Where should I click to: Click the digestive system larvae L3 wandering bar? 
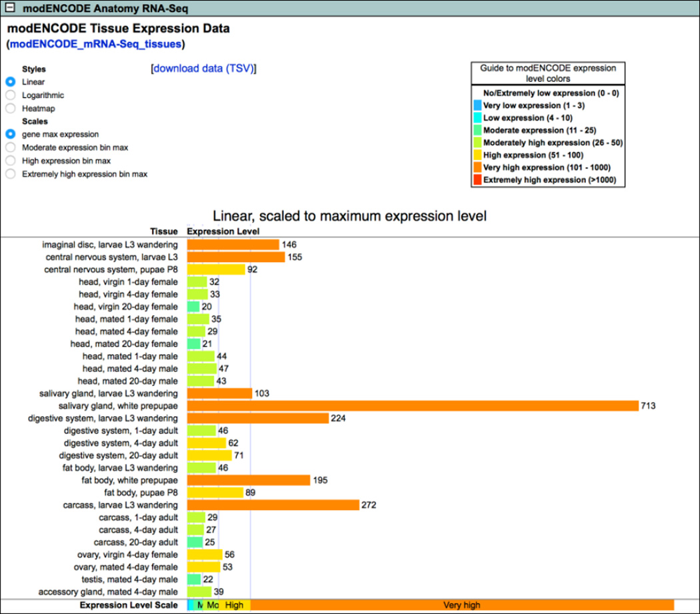[x=258, y=418]
